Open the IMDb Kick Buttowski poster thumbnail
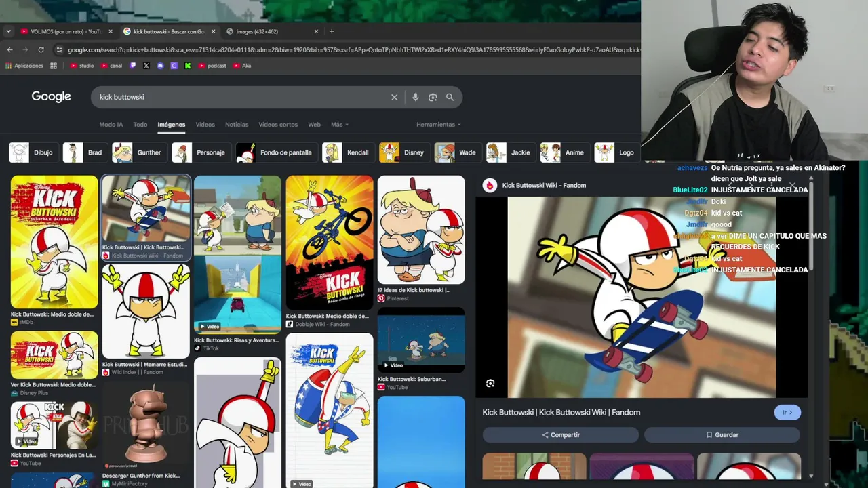868x488 pixels. [54, 242]
